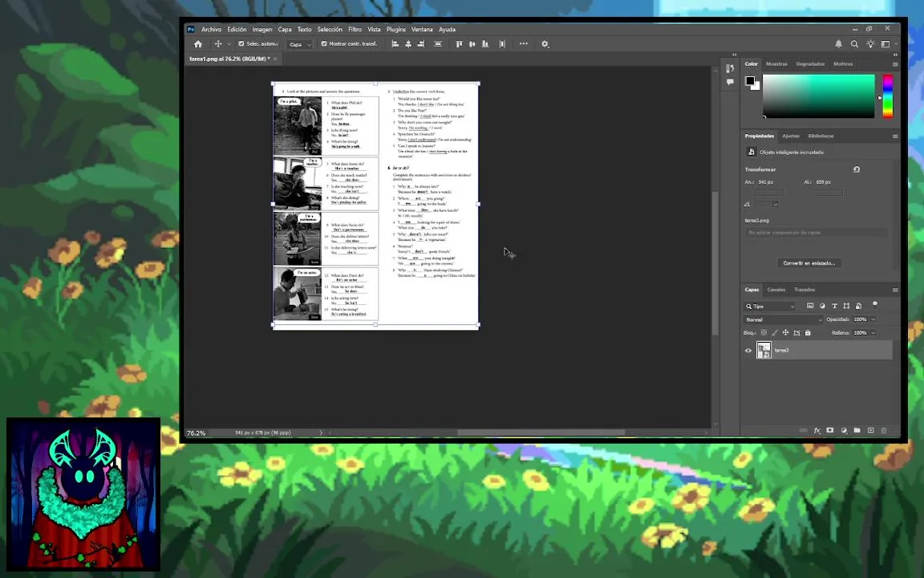Align right edges icon
924x578 pixels.
coord(421,44)
